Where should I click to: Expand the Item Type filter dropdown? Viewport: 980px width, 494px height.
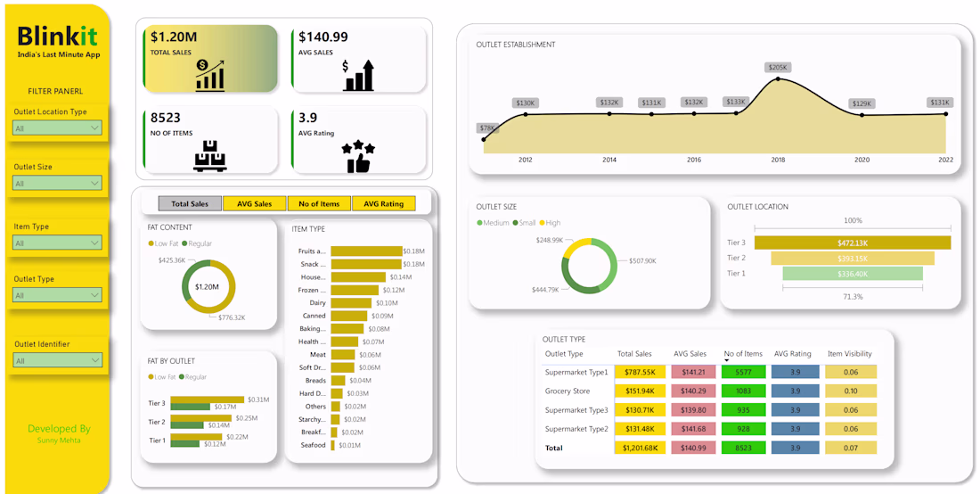pos(57,243)
